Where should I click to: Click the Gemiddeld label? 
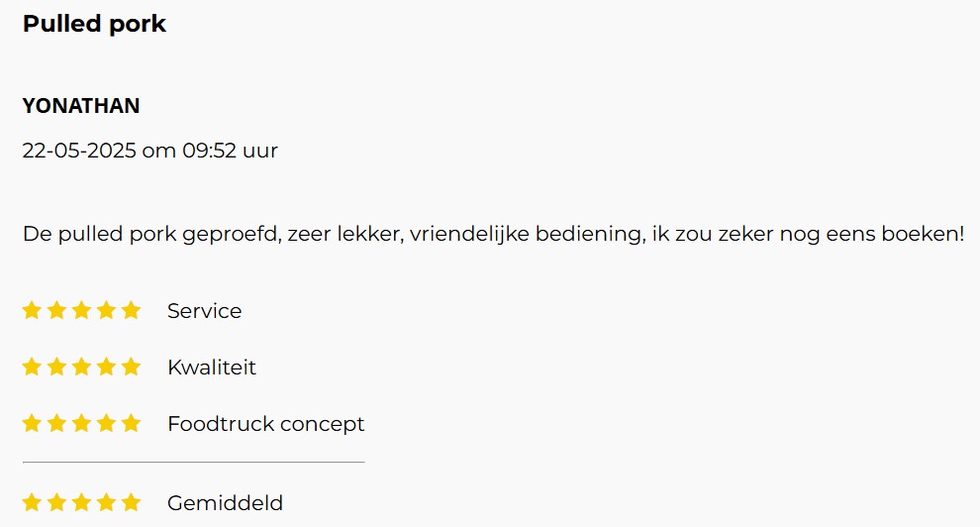click(225, 502)
